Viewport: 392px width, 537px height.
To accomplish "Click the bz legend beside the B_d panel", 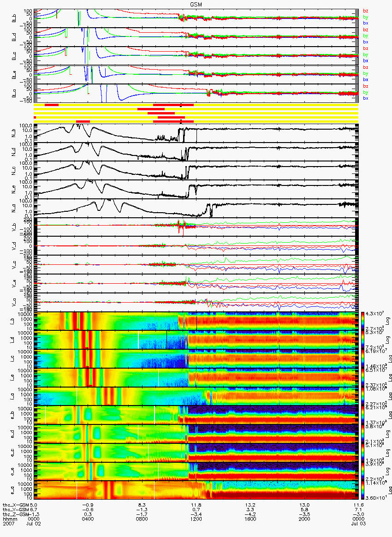I will click(366, 30).
